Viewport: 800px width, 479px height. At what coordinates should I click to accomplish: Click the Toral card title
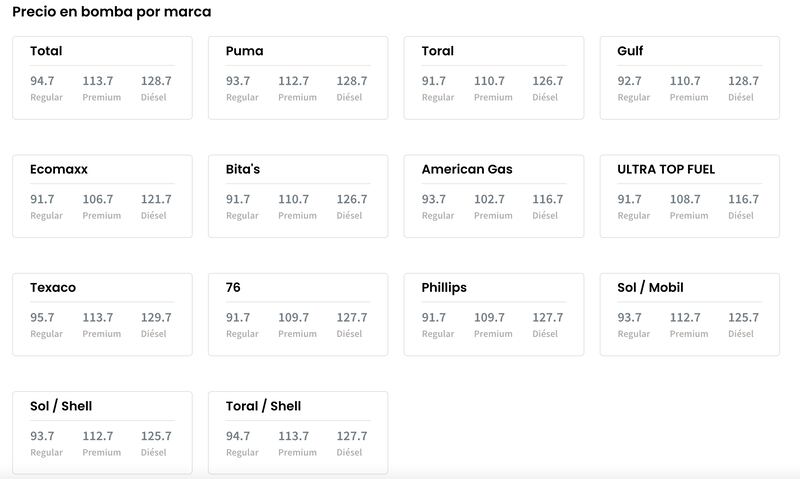tap(437, 51)
